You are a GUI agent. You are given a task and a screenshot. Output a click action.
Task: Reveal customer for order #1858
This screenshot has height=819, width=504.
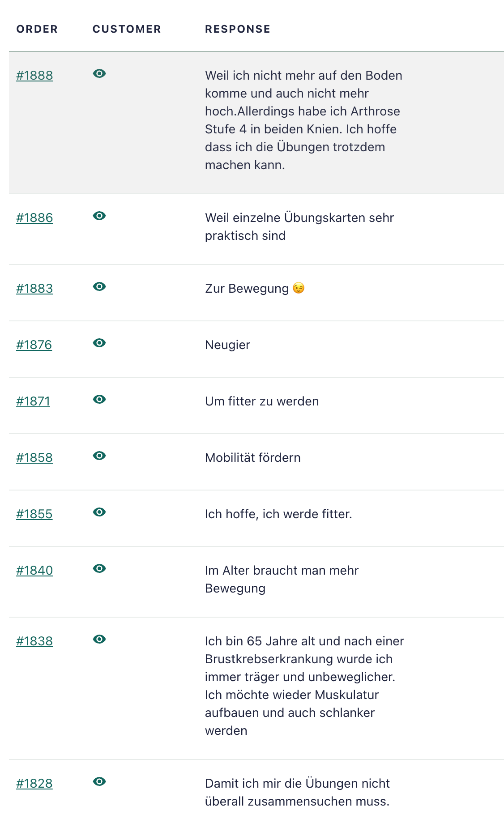[x=99, y=456]
